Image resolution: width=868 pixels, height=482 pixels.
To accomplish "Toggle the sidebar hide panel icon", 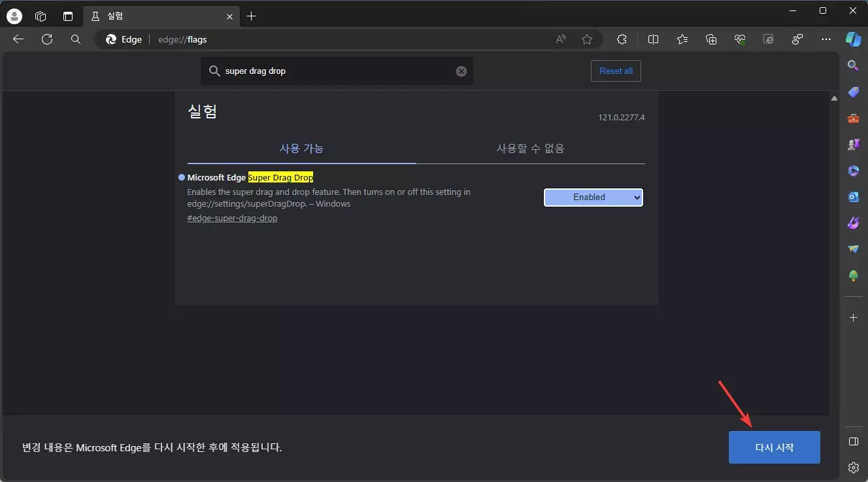I will (x=853, y=441).
